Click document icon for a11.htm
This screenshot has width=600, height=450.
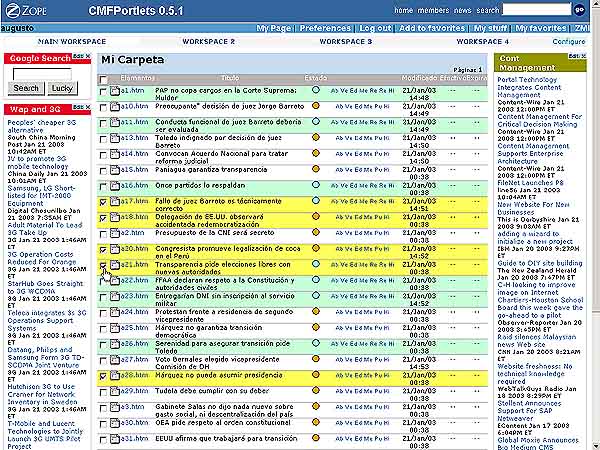click(x=114, y=122)
